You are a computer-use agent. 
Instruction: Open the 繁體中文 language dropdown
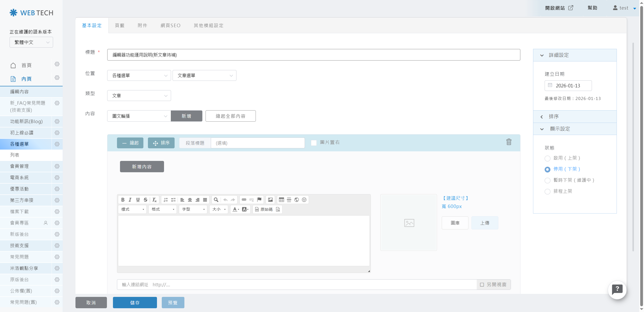tap(31, 42)
